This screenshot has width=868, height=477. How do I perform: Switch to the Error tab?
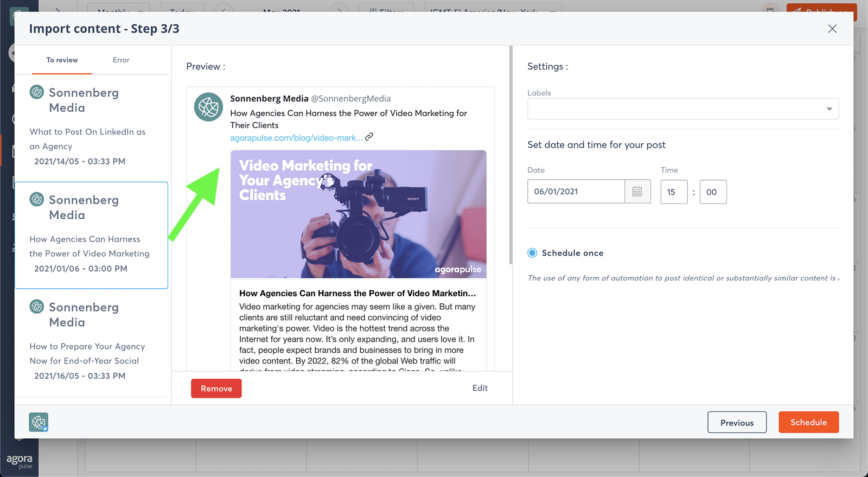pos(121,60)
